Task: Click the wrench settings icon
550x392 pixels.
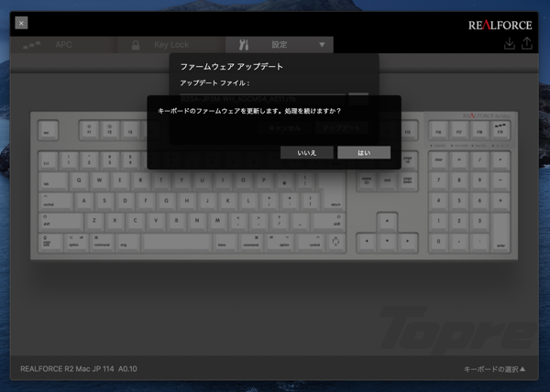Action: [x=244, y=45]
